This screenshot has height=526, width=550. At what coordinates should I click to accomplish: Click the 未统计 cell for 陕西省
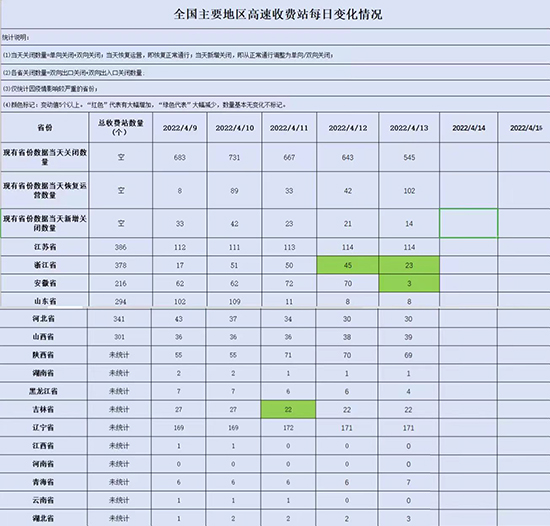(x=119, y=355)
